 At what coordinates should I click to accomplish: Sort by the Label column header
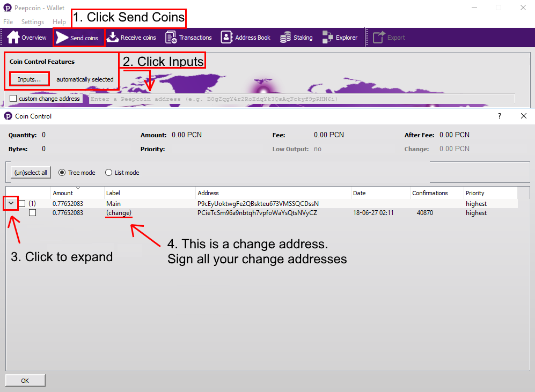[150, 193]
